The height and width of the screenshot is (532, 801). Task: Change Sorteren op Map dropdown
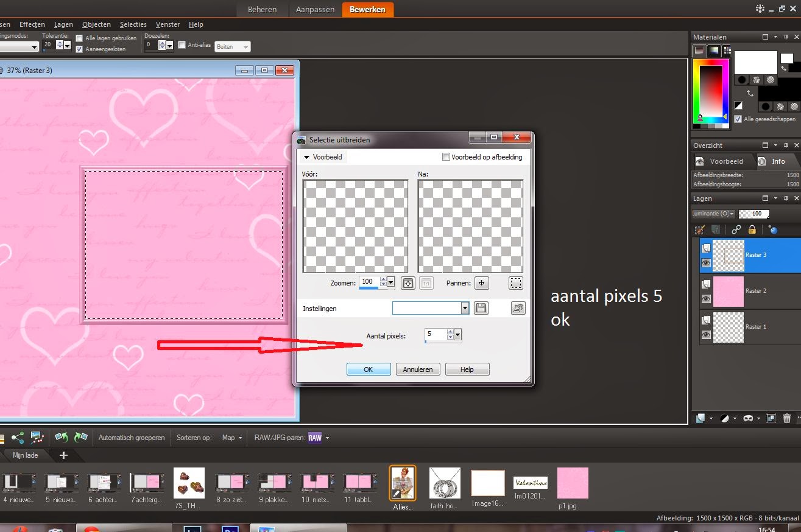click(231, 438)
